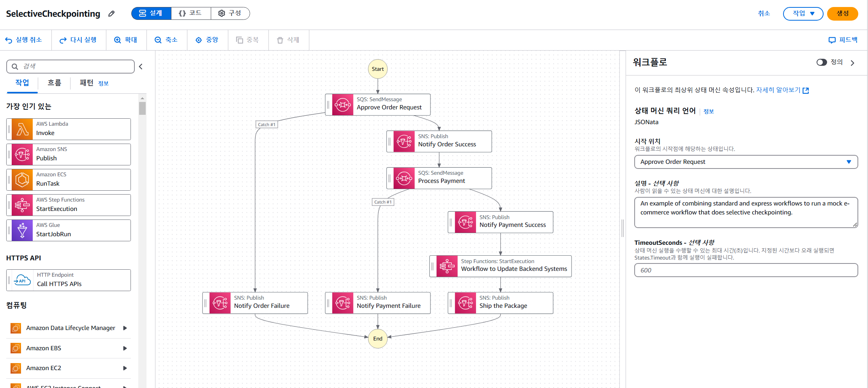Image resolution: width=868 pixels, height=388 pixels.
Task: Click into the 검색 search field
Action: pos(71,67)
